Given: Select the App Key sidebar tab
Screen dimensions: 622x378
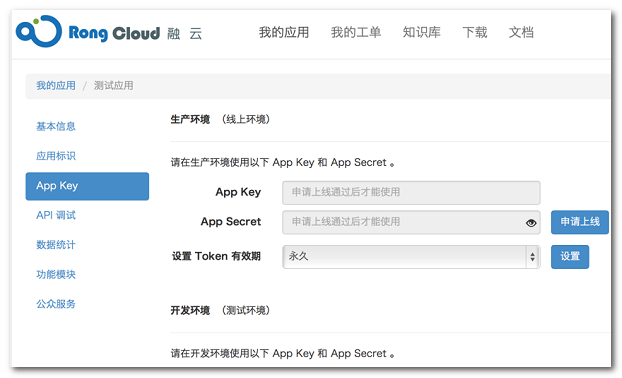Looking at the screenshot, I should point(87,186).
